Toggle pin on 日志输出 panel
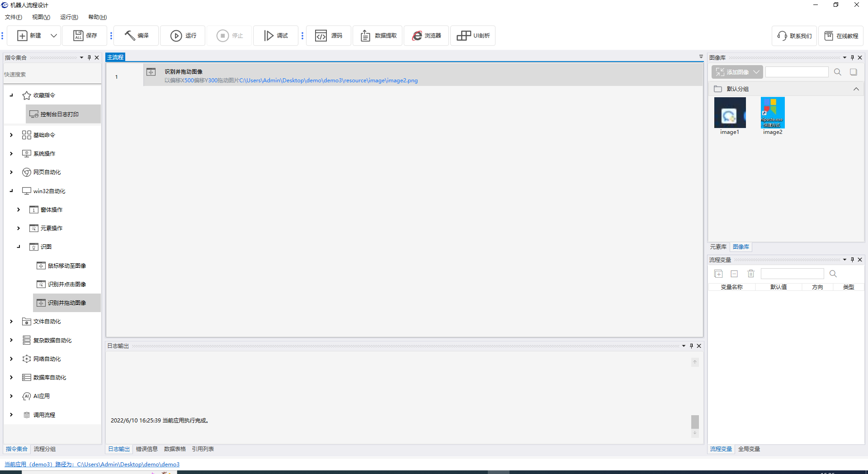Screen dimensions: 868x474 coord(691,346)
